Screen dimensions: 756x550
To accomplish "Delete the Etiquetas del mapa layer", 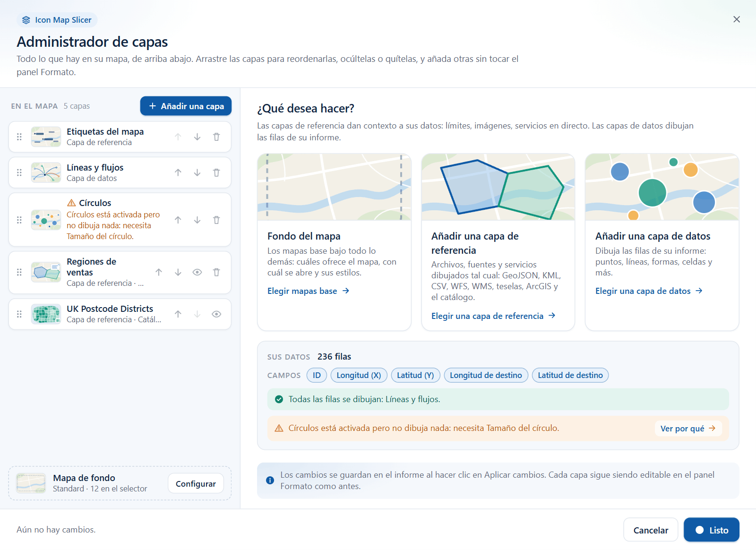I will point(216,137).
